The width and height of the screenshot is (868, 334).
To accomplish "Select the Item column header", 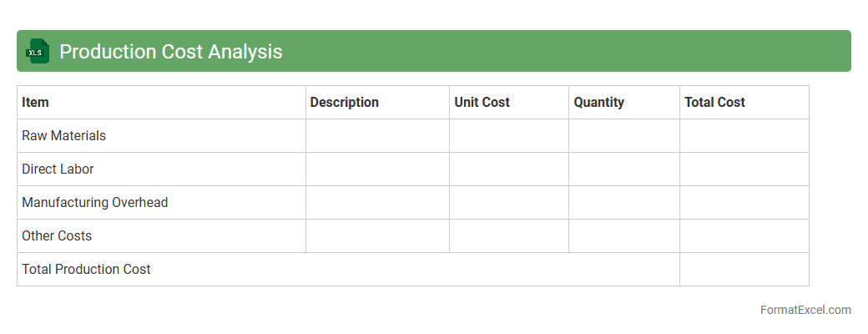I will coord(36,102).
